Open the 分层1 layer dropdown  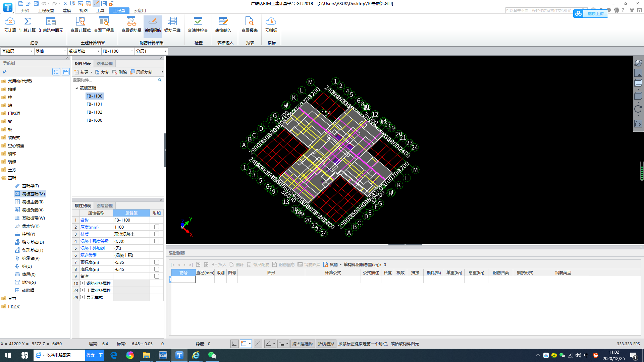click(x=151, y=51)
